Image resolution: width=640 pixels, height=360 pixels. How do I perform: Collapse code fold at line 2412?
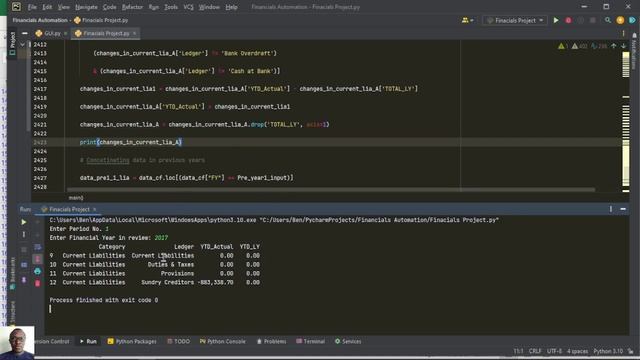coord(22,44)
